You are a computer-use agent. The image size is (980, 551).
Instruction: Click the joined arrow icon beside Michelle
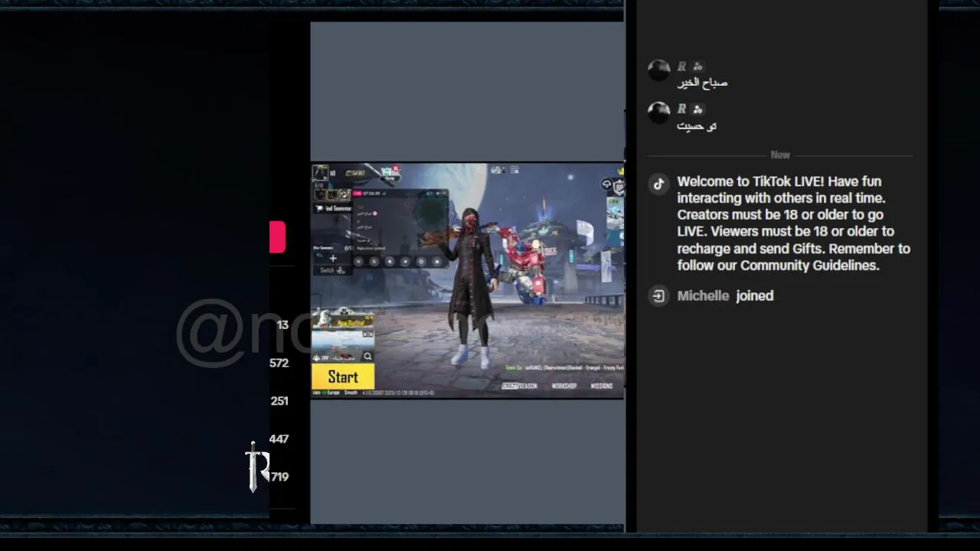[x=658, y=295]
